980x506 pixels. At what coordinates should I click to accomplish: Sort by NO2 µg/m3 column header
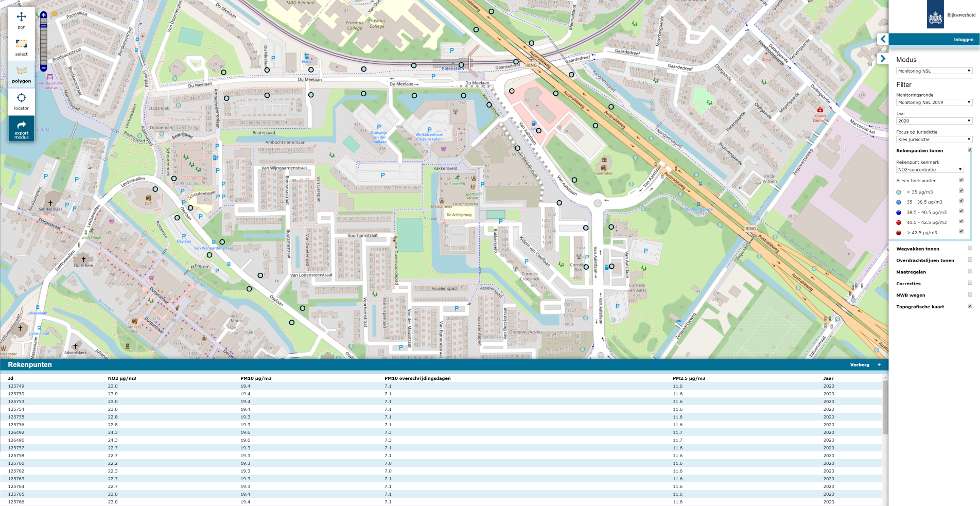122,378
